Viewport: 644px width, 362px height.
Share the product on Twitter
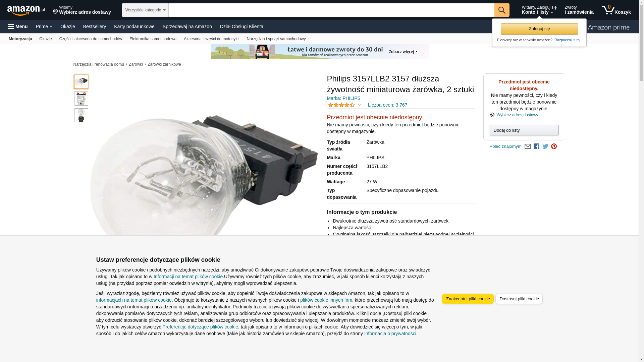[545, 146]
